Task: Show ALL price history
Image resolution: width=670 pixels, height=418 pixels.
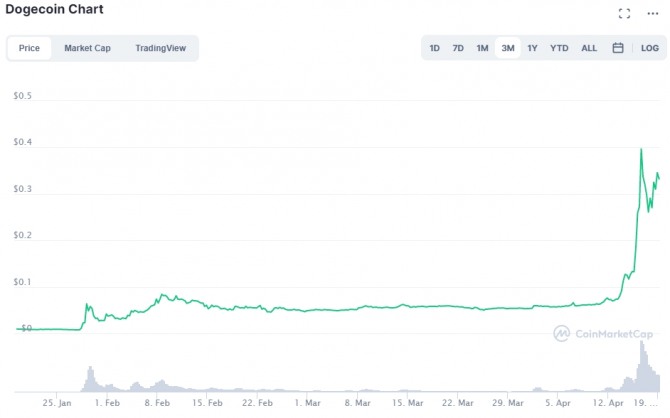Action: click(x=589, y=48)
